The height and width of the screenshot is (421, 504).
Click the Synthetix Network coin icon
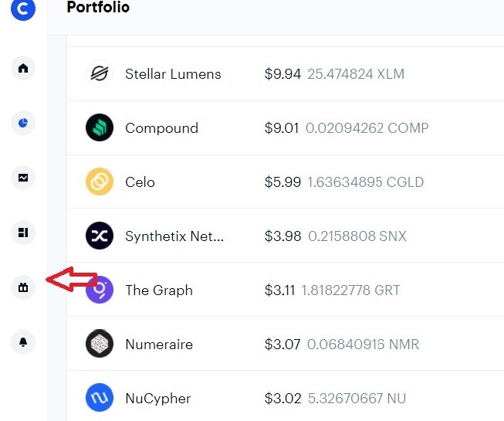100,236
